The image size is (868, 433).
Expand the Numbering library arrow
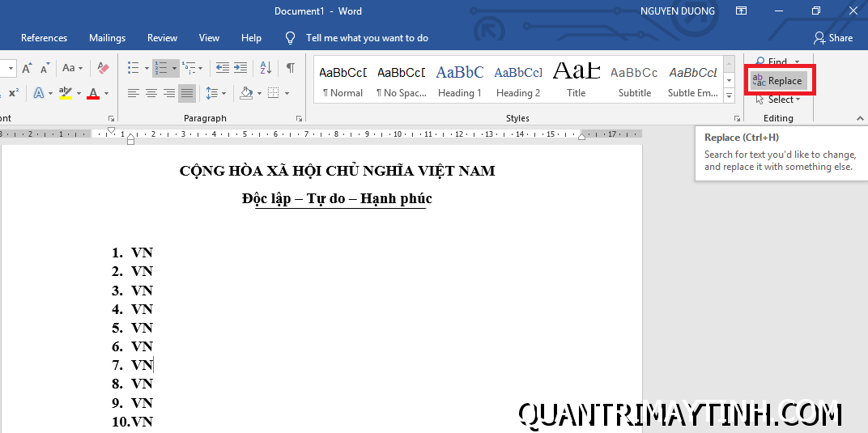point(174,69)
